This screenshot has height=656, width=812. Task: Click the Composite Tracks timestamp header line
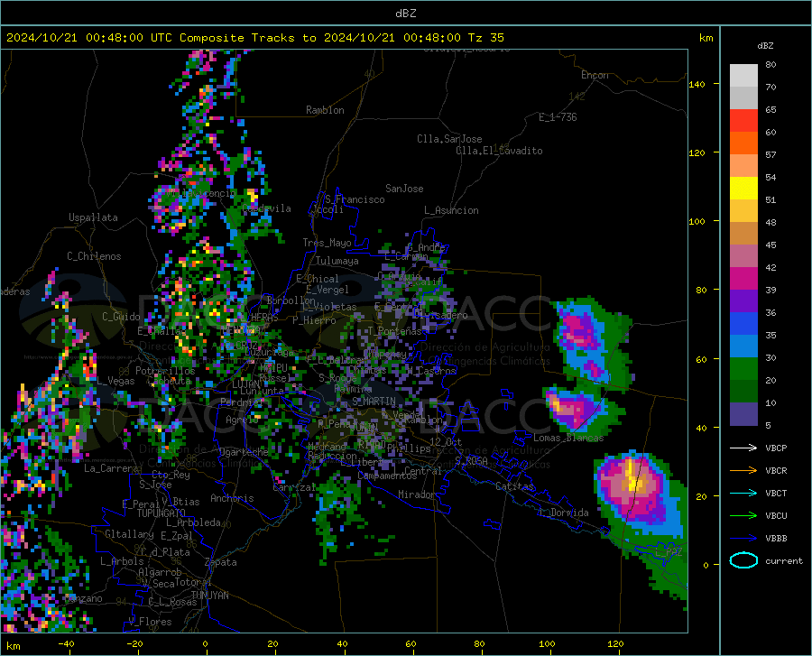pyautogui.click(x=254, y=38)
